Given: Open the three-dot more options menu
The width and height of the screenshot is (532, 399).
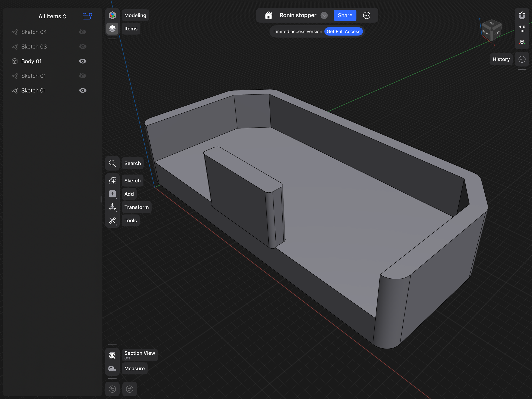Looking at the screenshot, I should pyautogui.click(x=366, y=15).
